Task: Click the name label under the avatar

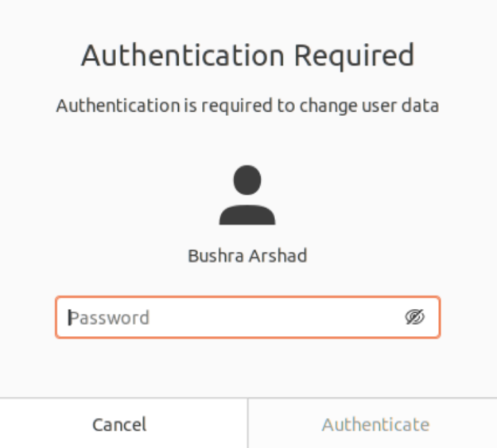Action: pyautogui.click(x=247, y=256)
